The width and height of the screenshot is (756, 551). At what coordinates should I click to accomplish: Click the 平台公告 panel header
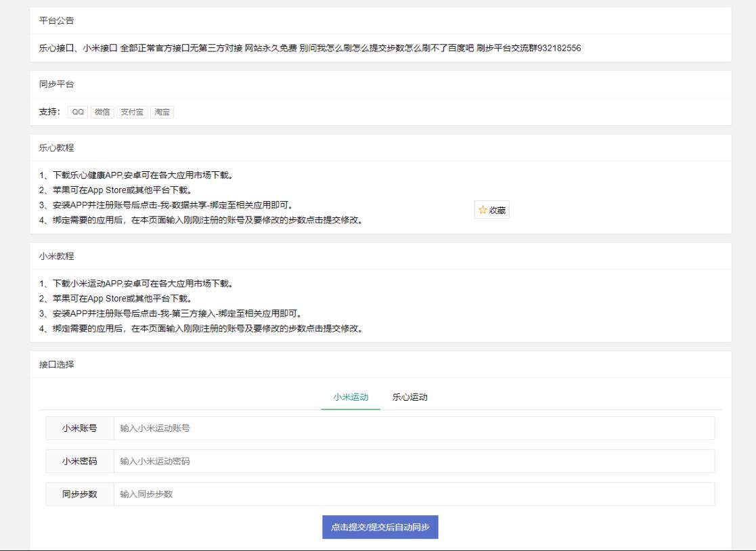[57, 21]
